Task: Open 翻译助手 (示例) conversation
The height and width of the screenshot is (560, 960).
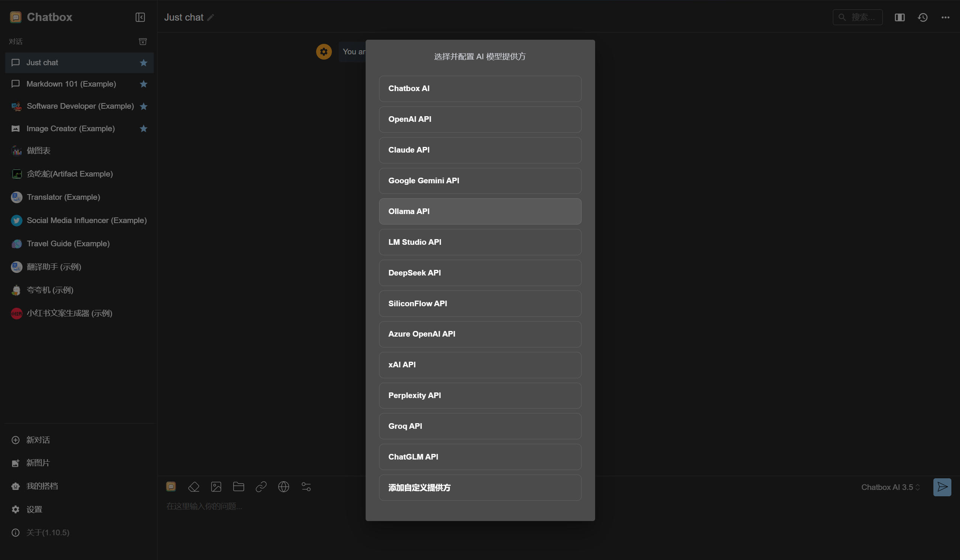Action: pos(79,267)
